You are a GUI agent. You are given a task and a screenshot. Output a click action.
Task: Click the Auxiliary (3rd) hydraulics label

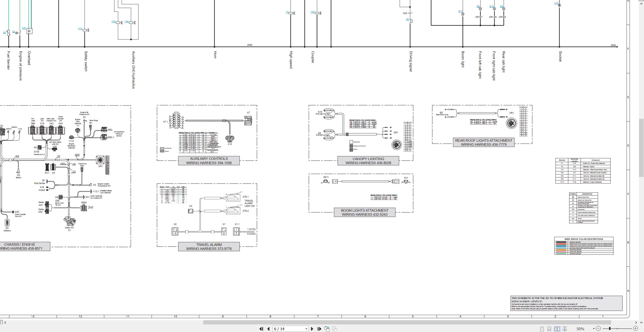(x=134, y=70)
